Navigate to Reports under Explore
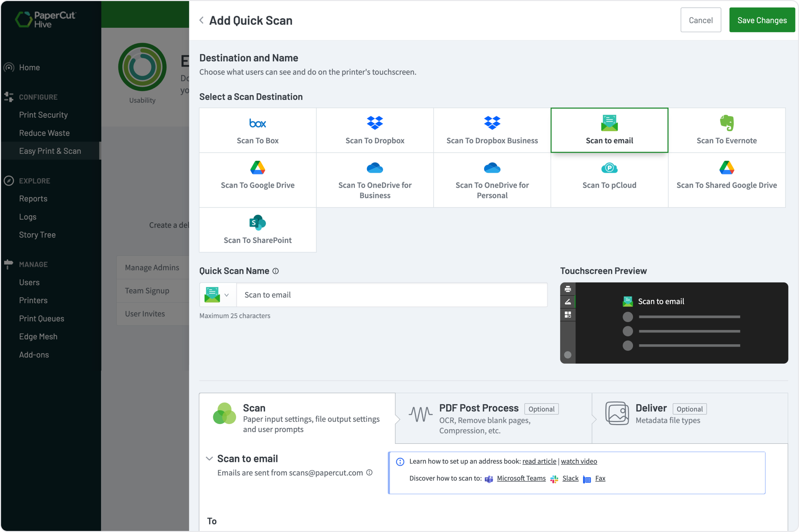 33,199
